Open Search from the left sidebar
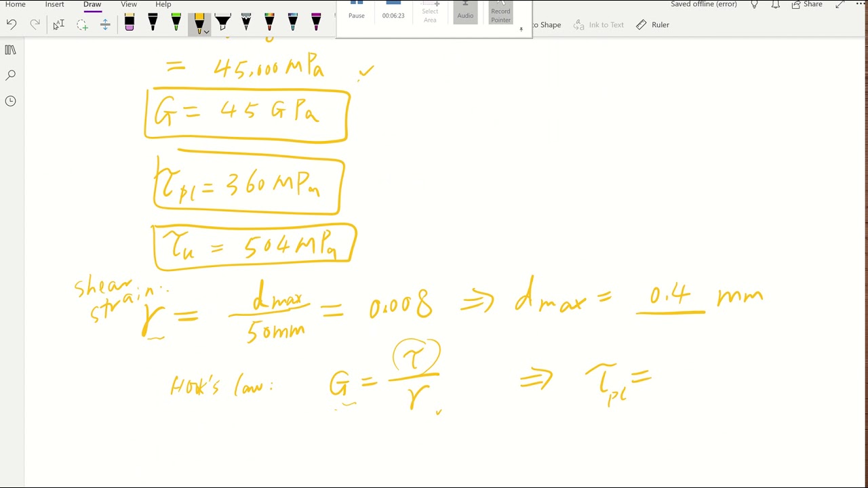This screenshot has height=488, width=868. pyautogui.click(x=10, y=75)
